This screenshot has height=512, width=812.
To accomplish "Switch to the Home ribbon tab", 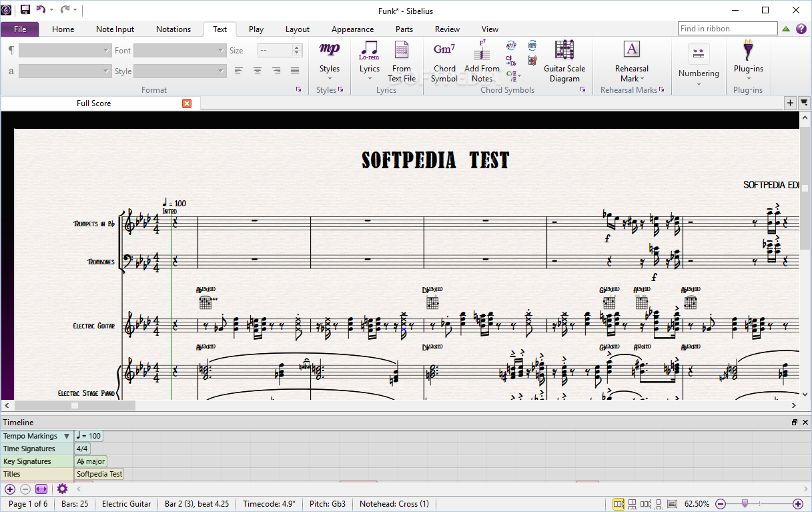I will click(x=63, y=29).
